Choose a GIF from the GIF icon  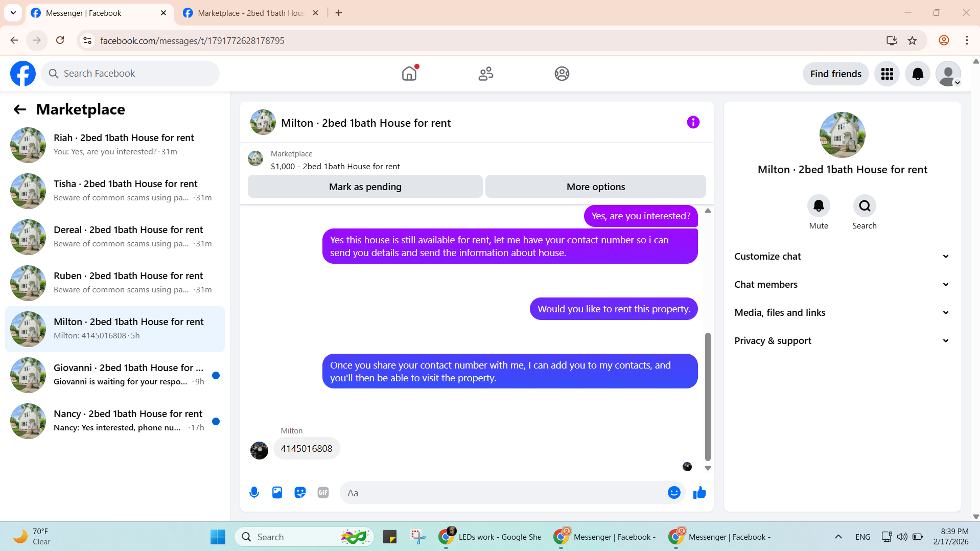coord(323,493)
